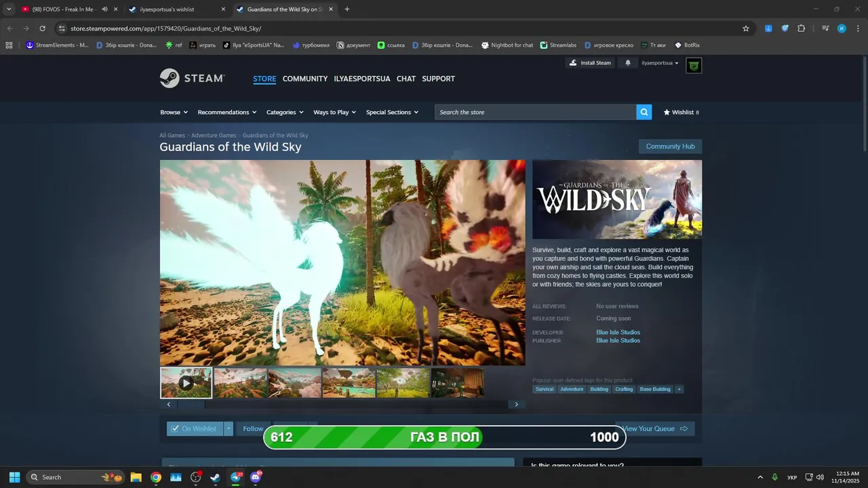Open the COMMUNITY menu
This screenshot has height=488, width=868.
305,79
